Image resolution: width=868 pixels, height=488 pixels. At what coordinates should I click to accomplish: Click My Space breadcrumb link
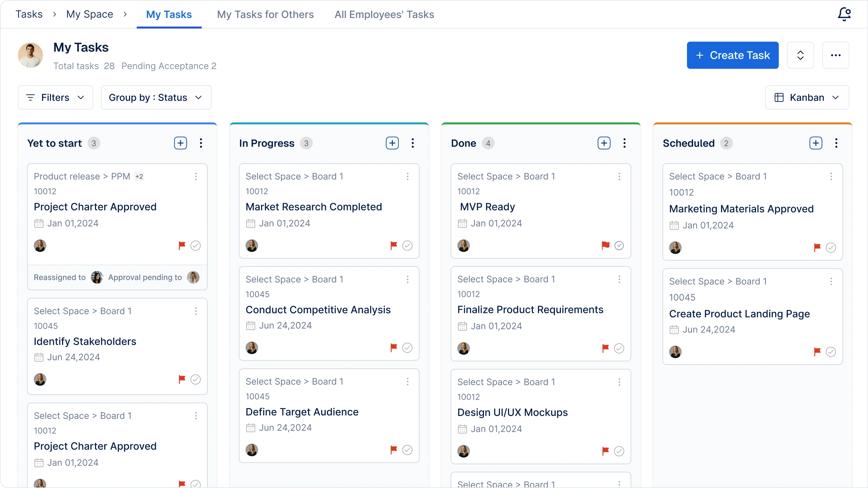[x=90, y=14]
